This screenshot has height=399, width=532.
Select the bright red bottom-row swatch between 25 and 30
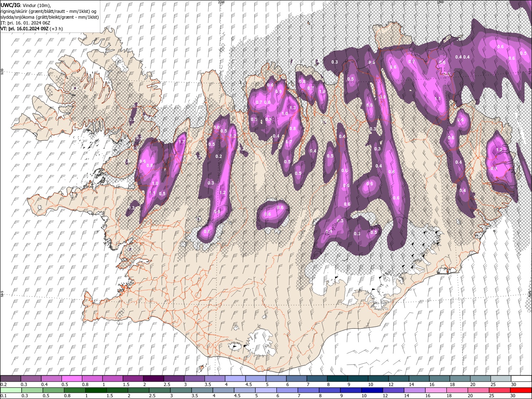[x=500, y=390]
